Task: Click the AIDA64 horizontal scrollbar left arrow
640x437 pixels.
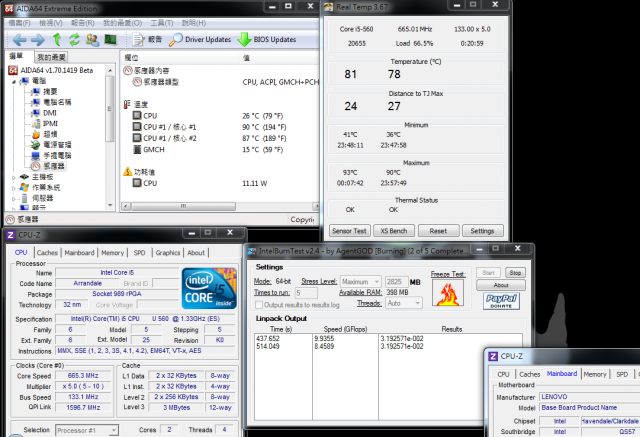Action: 126,206
